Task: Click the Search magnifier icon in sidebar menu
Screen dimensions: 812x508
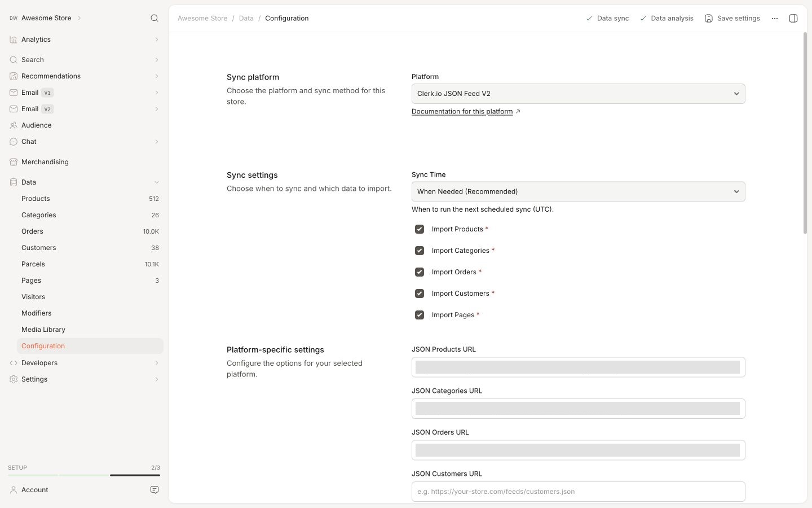Action: pyautogui.click(x=14, y=60)
